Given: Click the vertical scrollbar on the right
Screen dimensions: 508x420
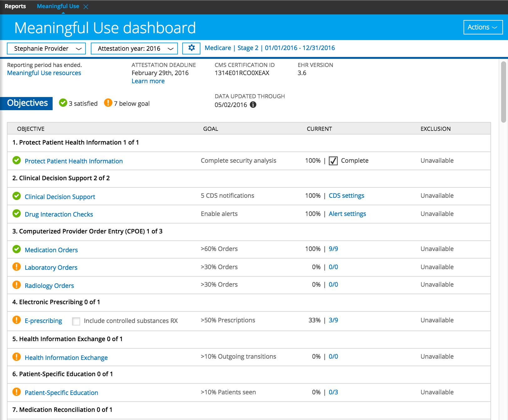Looking at the screenshot, I should pos(504,92).
